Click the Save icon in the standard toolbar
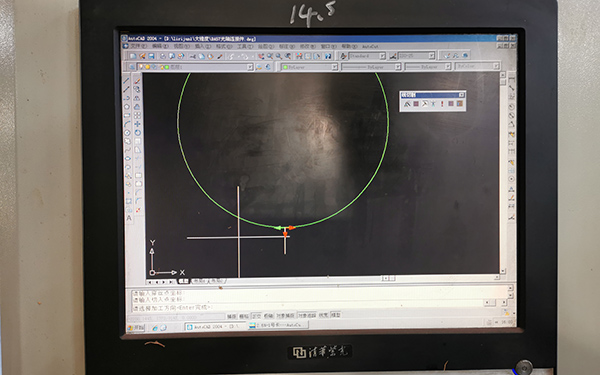 pos(151,56)
